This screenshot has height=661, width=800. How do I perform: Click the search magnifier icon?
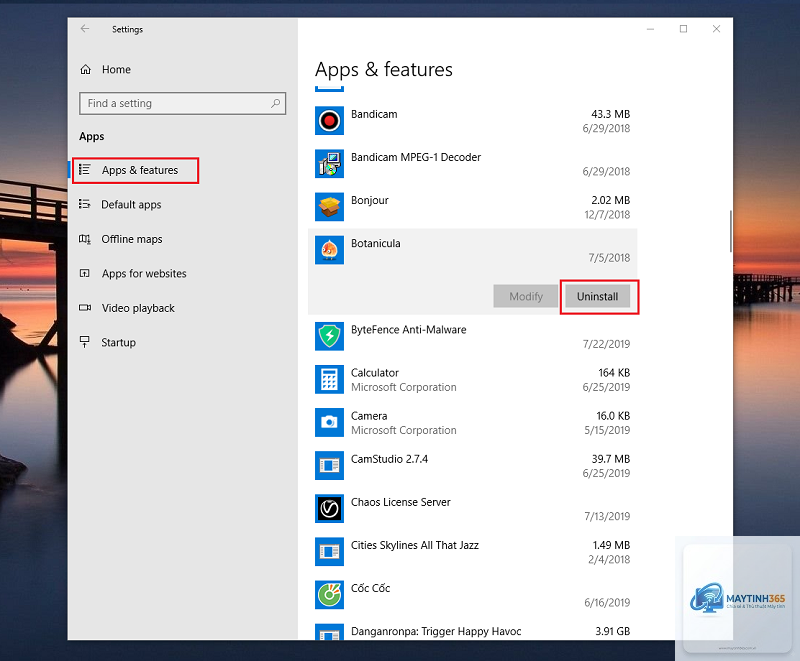pyautogui.click(x=275, y=103)
